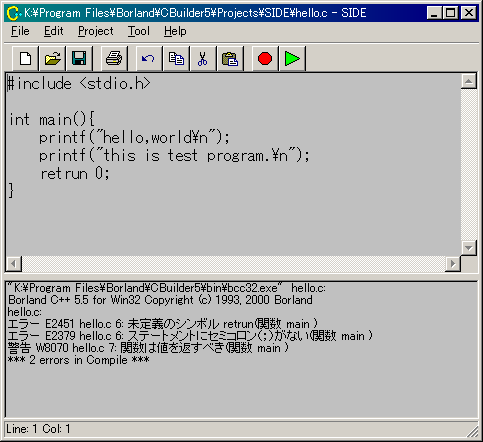The width and height of the screenshot is (483, 442).
Task: Click the E2451 undefined symbol retrun error line
Action: [x=163, y=324]
